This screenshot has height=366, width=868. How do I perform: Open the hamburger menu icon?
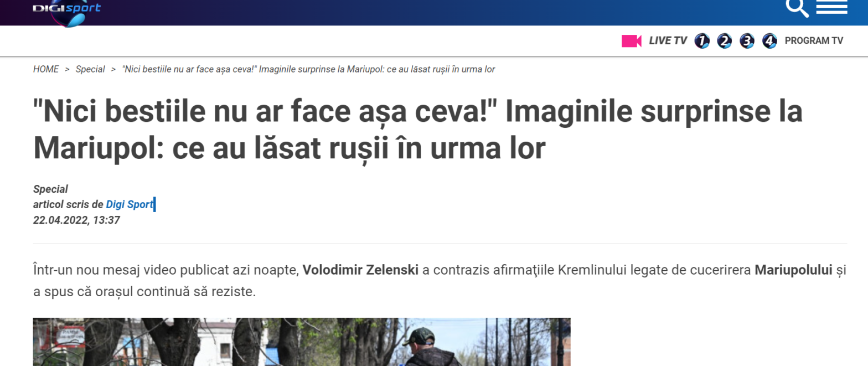click(x=831, y=7)
